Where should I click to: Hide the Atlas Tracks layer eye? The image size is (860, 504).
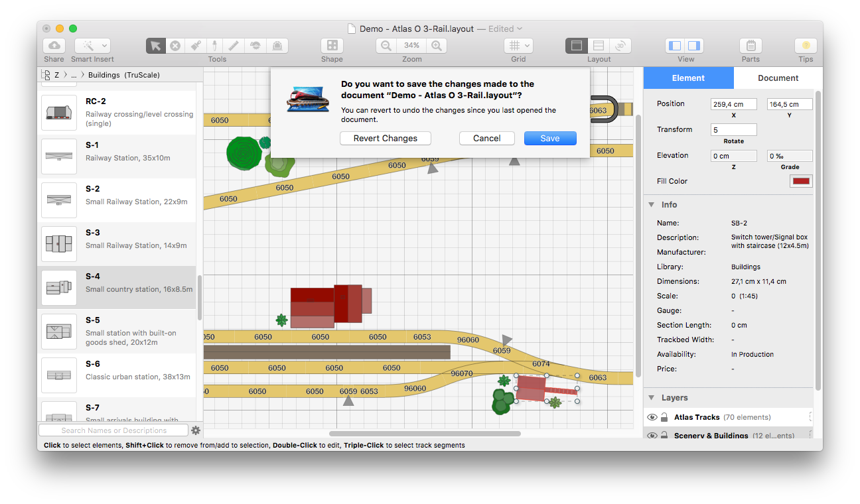(x=652, y=417)
